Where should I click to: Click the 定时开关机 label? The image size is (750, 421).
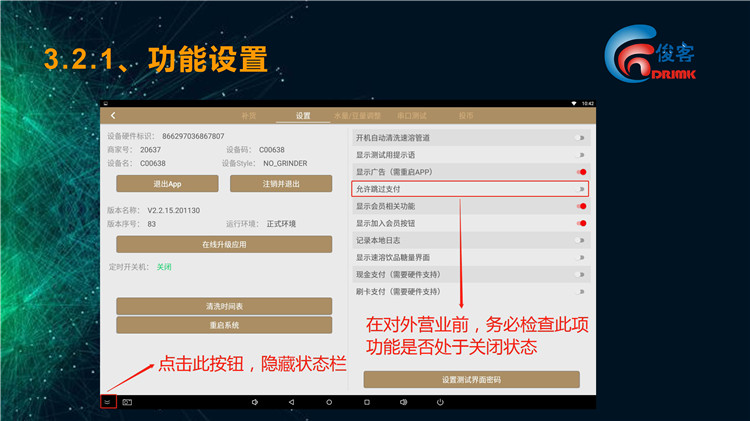[129, 267]
